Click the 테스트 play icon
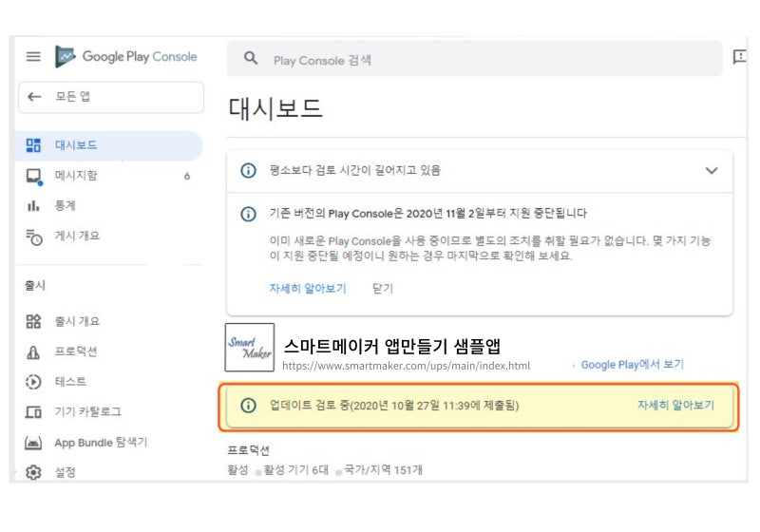This screenshot has width=760, height=532. (33, 382)
